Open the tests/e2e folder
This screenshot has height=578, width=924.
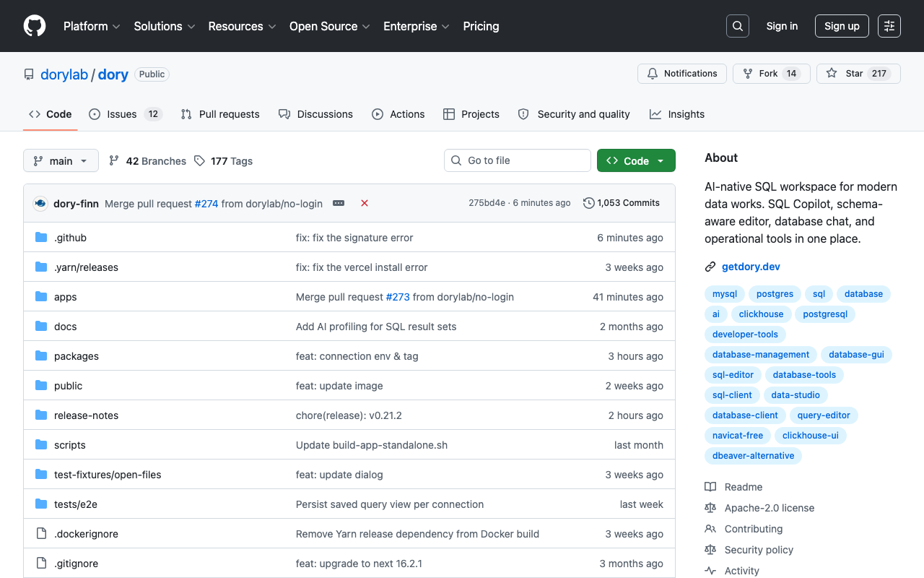click(x=77, y=504)
